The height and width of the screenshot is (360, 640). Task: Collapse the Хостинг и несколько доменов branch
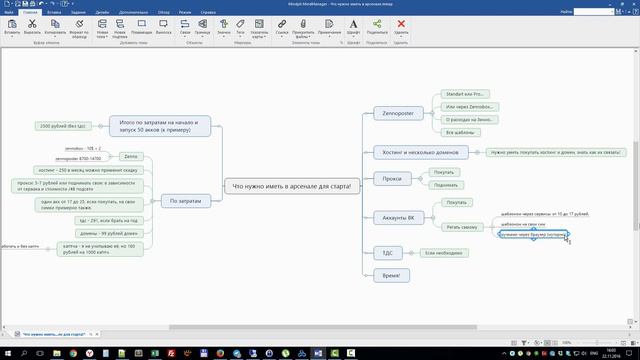477,152
